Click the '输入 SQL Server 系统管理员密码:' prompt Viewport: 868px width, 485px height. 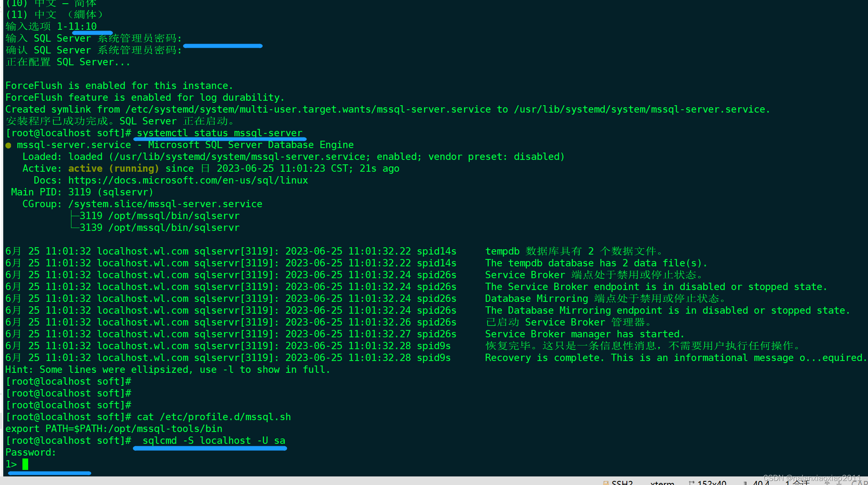pyautogui.click(x=93, y=38)
